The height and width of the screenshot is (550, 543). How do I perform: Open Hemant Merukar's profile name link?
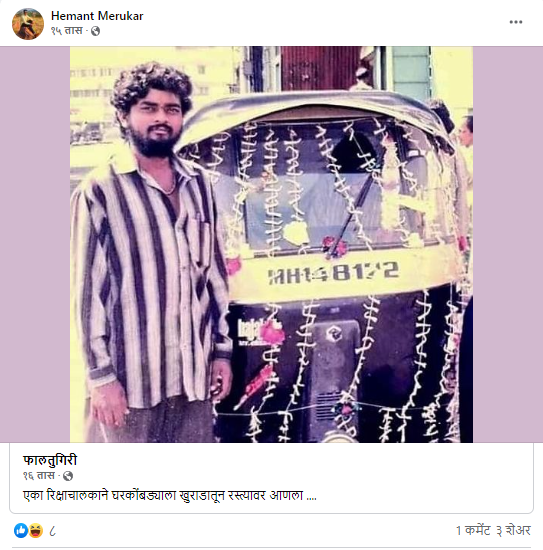(97, 16)
